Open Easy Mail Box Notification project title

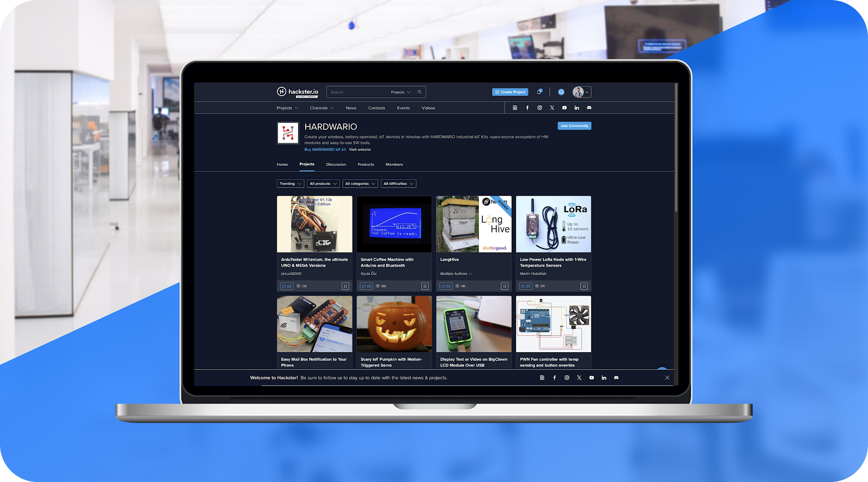click(314, 362)
